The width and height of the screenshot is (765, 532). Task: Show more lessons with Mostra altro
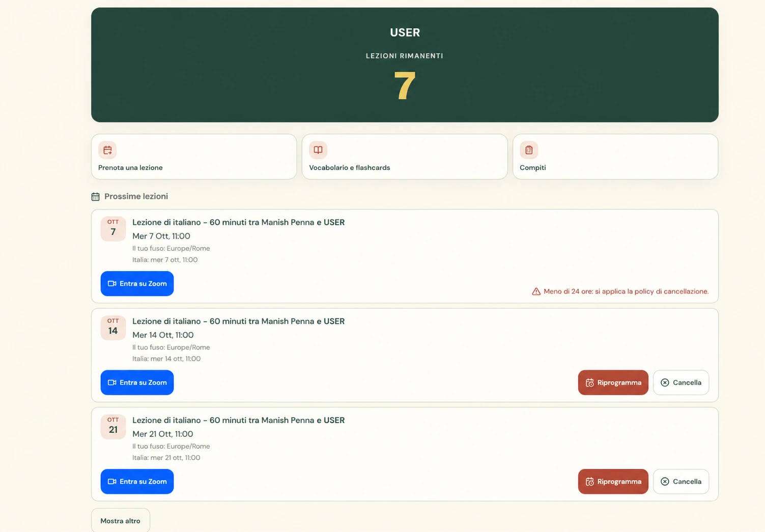121,520
